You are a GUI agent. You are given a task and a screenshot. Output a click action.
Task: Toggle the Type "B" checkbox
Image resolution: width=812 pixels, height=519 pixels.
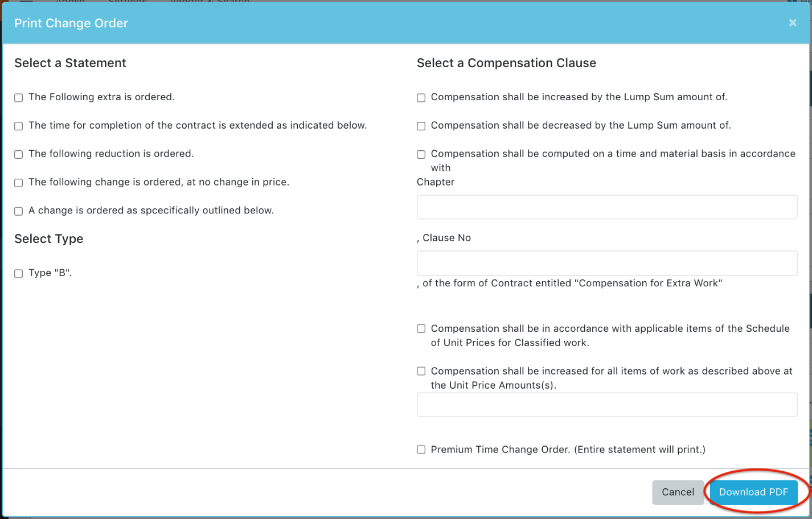point(19,274)
